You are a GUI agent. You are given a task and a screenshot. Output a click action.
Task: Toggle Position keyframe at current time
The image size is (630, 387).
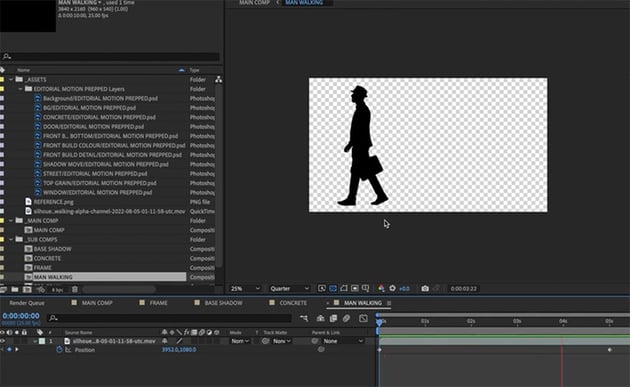click(x=9, y=350)
